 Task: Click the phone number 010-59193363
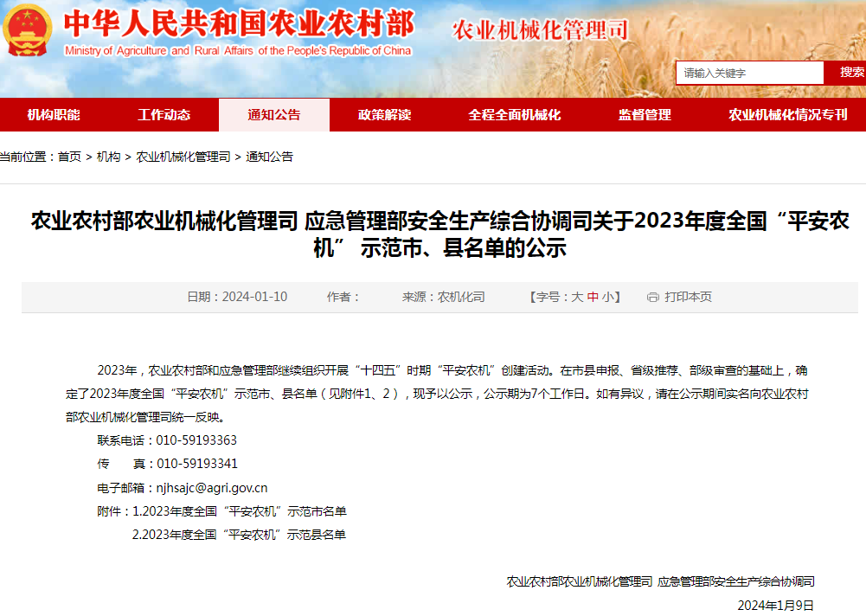point(196,440)
